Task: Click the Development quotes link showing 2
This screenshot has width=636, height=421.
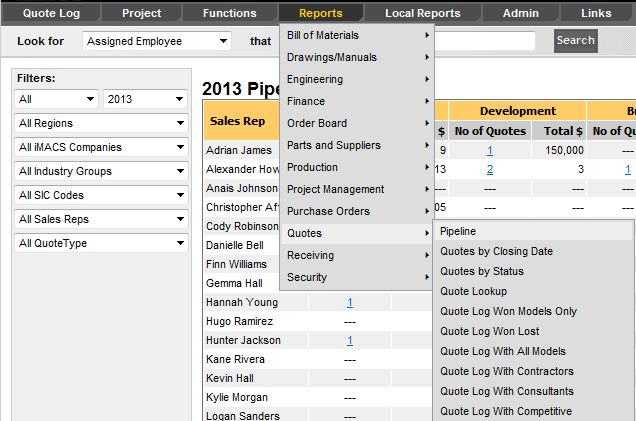Action: [x=490, y=169]
